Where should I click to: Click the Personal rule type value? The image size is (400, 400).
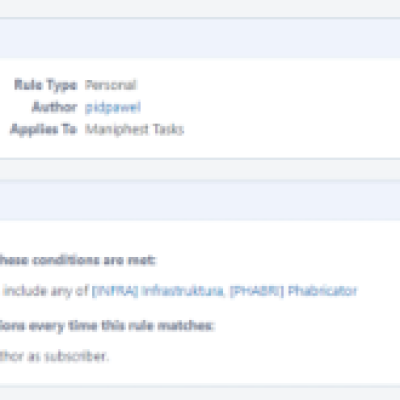(x=110, y=85)
